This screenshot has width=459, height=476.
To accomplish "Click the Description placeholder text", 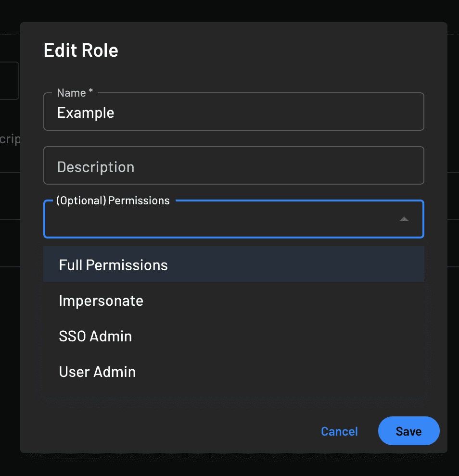I will click(x=95, y=166).
